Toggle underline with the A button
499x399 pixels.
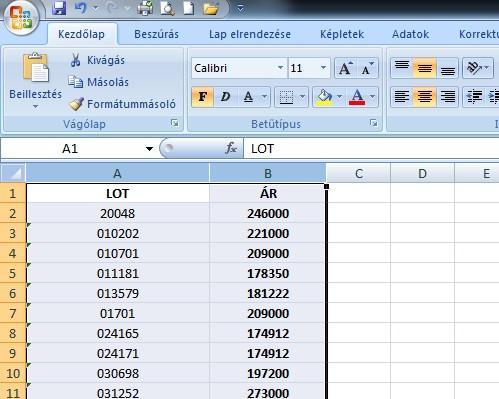248,97
